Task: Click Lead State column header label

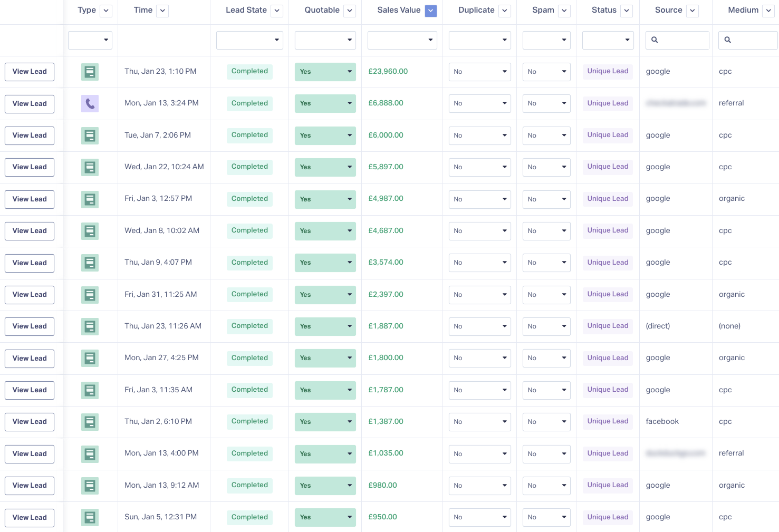Action: [246, 10]
